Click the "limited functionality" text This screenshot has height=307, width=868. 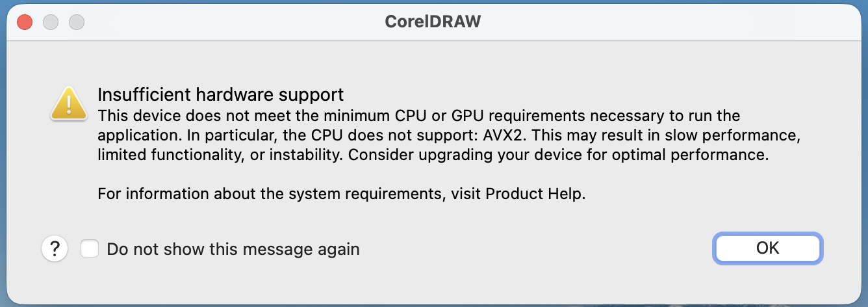pyautogui.click(x=163, y=155)
